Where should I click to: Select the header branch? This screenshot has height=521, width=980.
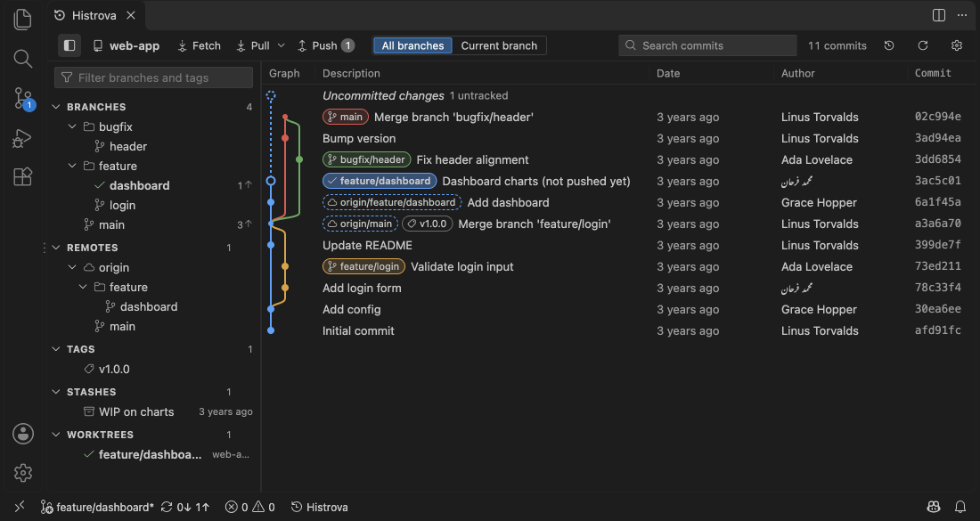point(154,146)
